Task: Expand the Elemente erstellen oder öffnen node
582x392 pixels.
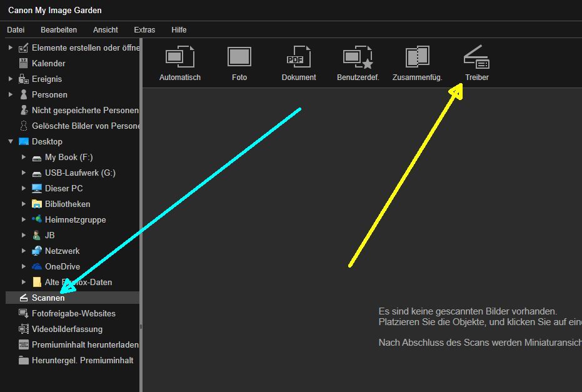Action: click(x=11, y=48)
